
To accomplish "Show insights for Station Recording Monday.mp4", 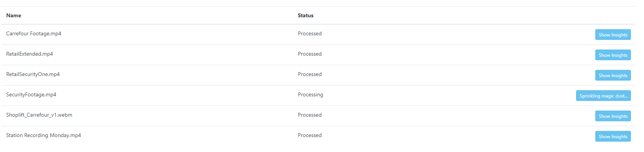I will tap(613, 136).
